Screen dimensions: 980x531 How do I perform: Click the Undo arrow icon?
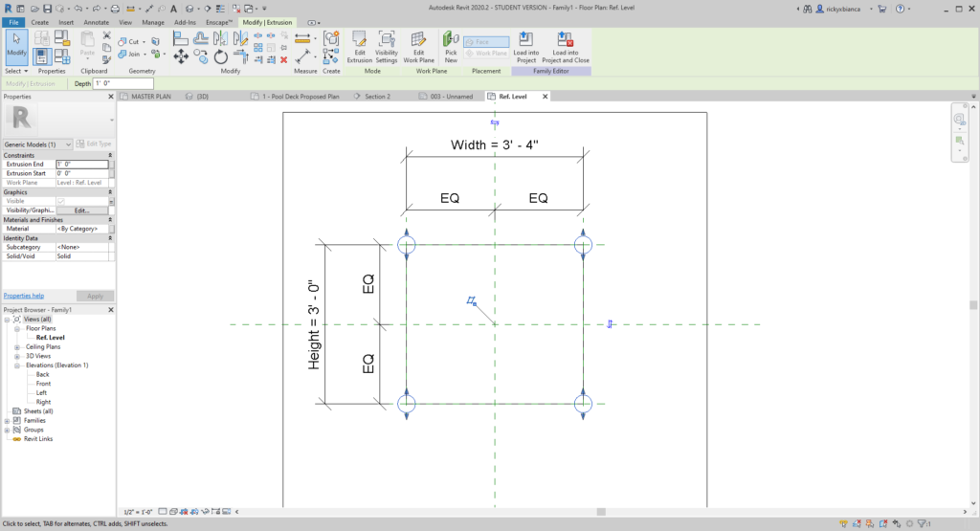[x=78, y=9]
